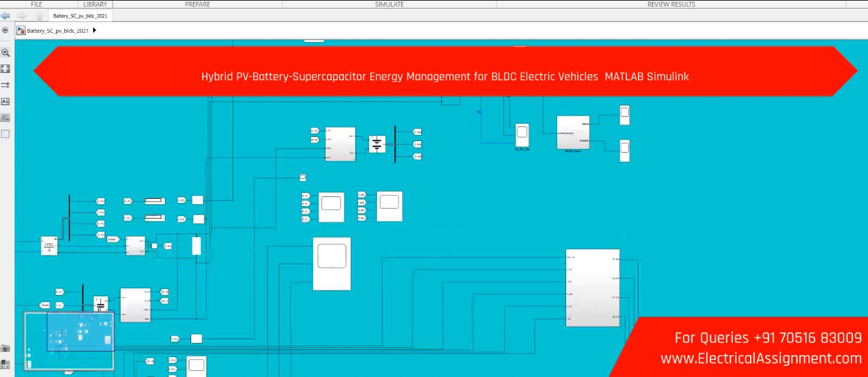
Task: Select the battery symbol block
Action: click(x=377, y=144)
